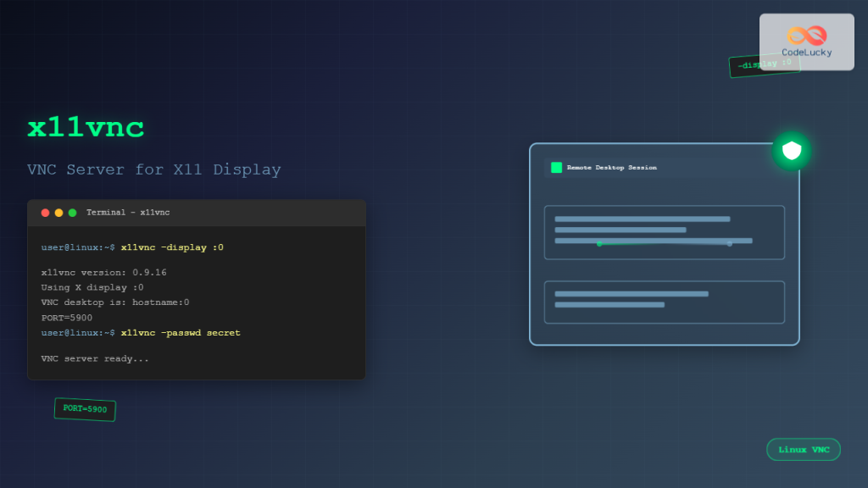The height and width of the screenshot is (488, 868).
Task: Select the CodeLucky infinity logo
Action: click(806, 36)
